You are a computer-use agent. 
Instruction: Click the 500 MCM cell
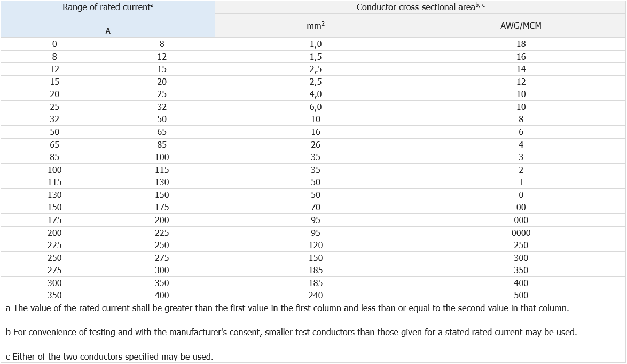tap(521, 296)
